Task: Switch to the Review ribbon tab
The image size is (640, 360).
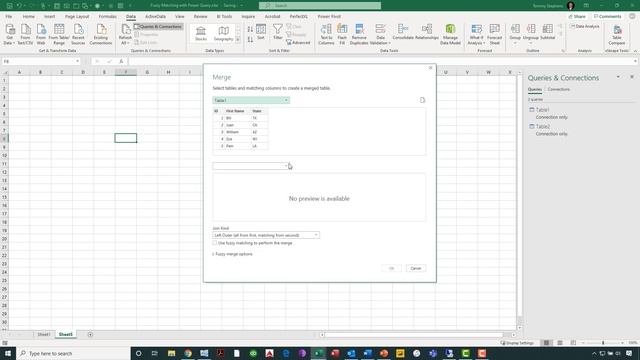Action: coord(200,16)
